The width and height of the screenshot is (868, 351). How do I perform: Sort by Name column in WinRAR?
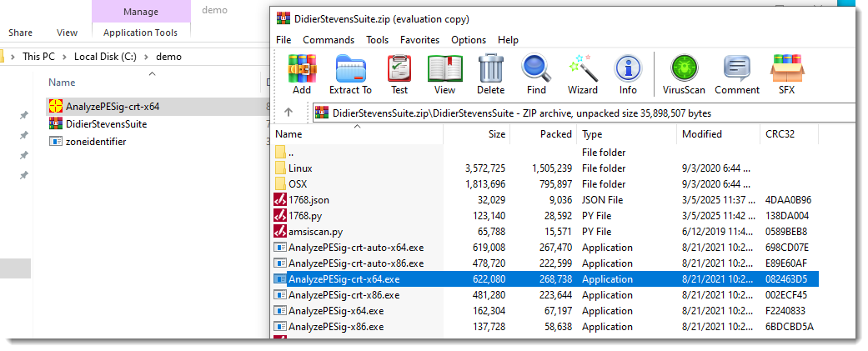pos(358,134)
